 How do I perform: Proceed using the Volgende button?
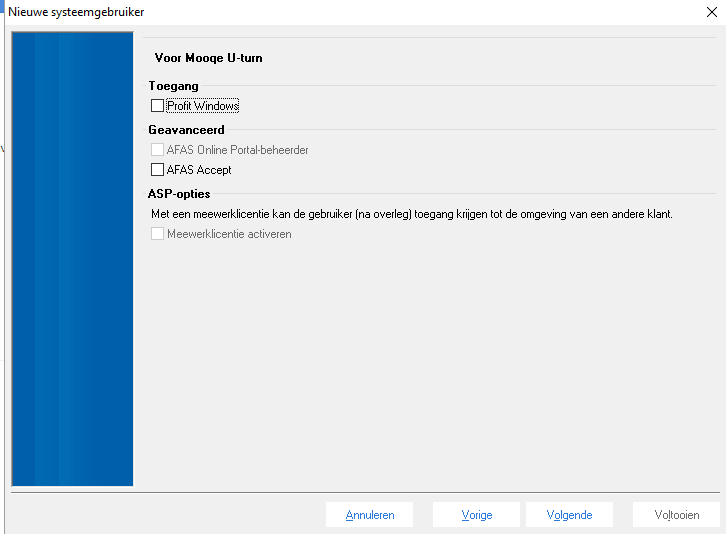point(569,515)
